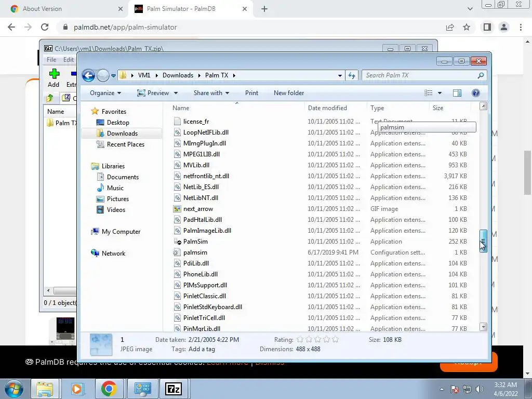Sort by Name column header
This screenshot has height=399, width=532.
[x=181, y=108]
